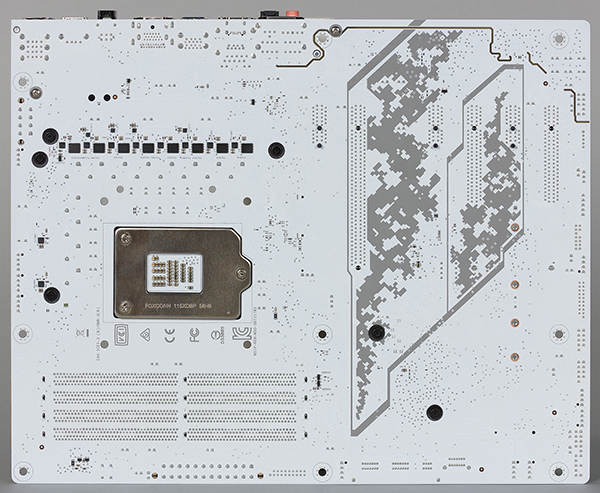Click the bottom center mounting hole
600x493 pixels.
point(322,472)
